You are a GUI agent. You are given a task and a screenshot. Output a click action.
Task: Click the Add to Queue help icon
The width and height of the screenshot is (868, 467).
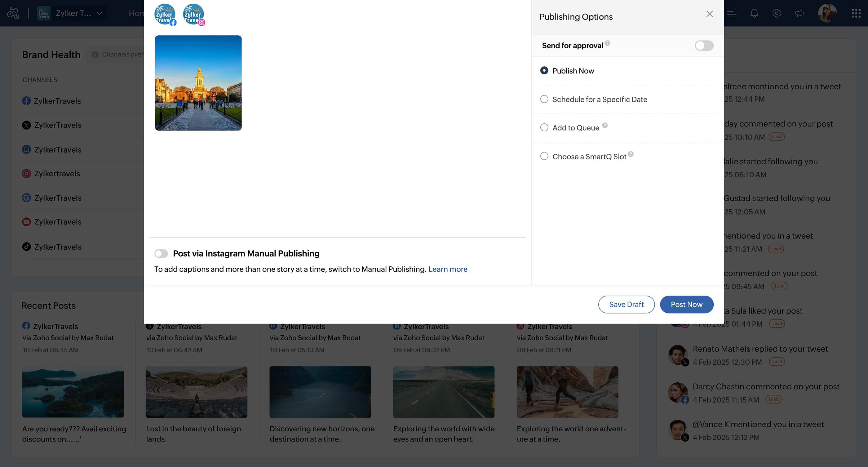(605, 125)
